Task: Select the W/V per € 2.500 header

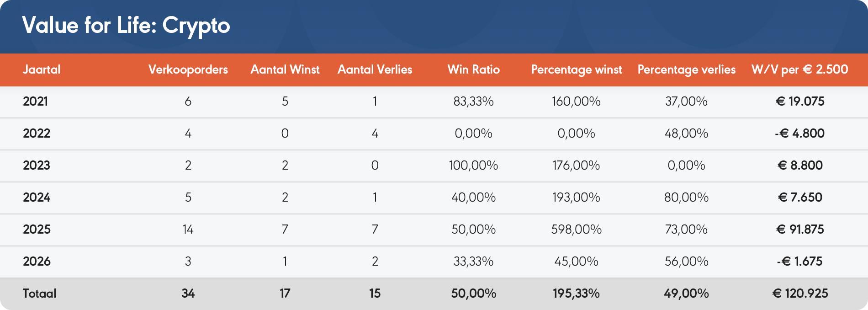Action: click(800, 69)
